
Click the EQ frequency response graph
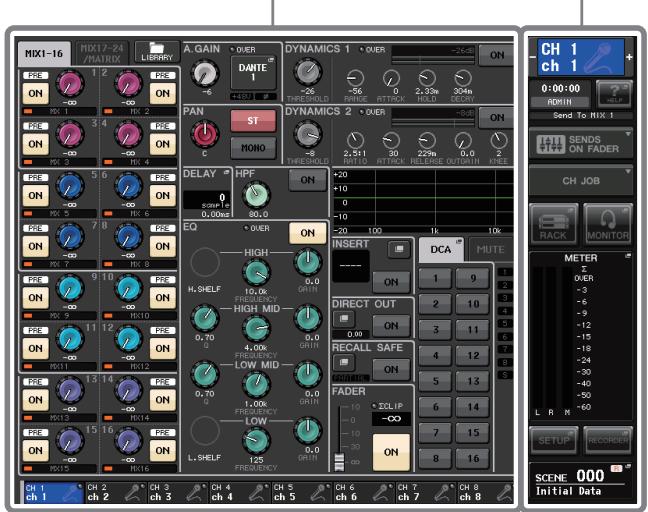pyautogui.click(x=423, y=202)
